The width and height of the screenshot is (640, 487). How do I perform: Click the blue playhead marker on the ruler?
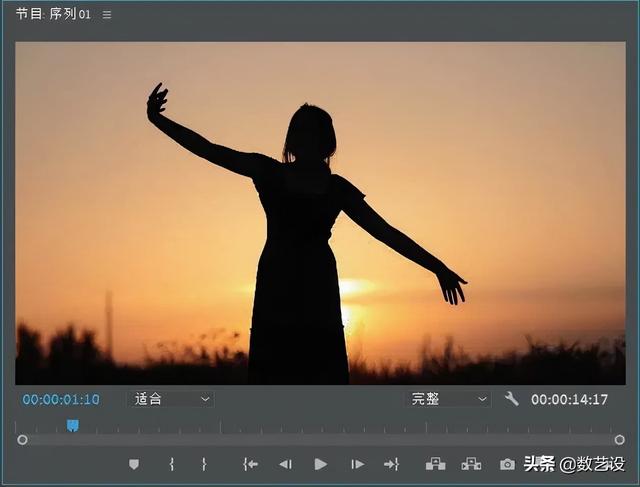pos(72,425)
